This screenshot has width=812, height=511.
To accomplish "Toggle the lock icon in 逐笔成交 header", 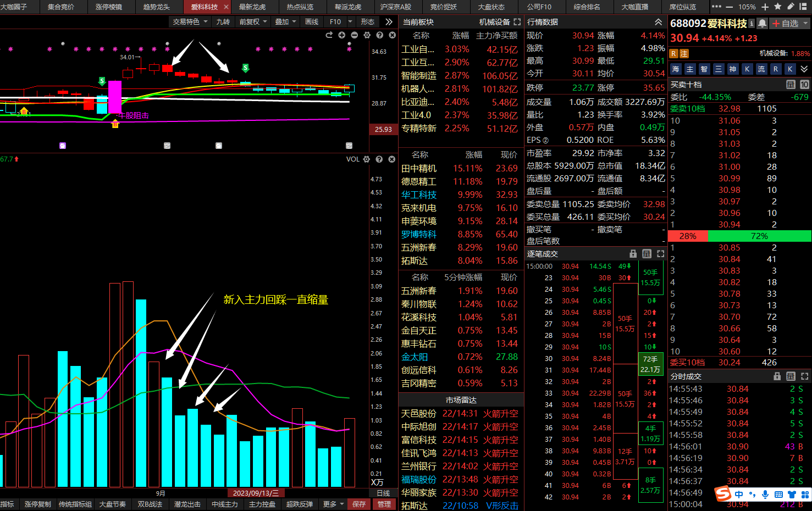I will (633, 254).
